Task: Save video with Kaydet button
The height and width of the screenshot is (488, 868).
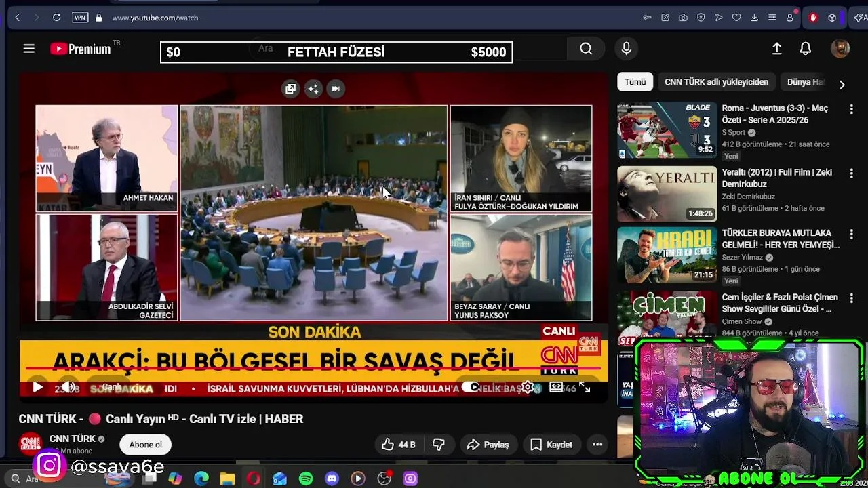Action: (551, 445)
